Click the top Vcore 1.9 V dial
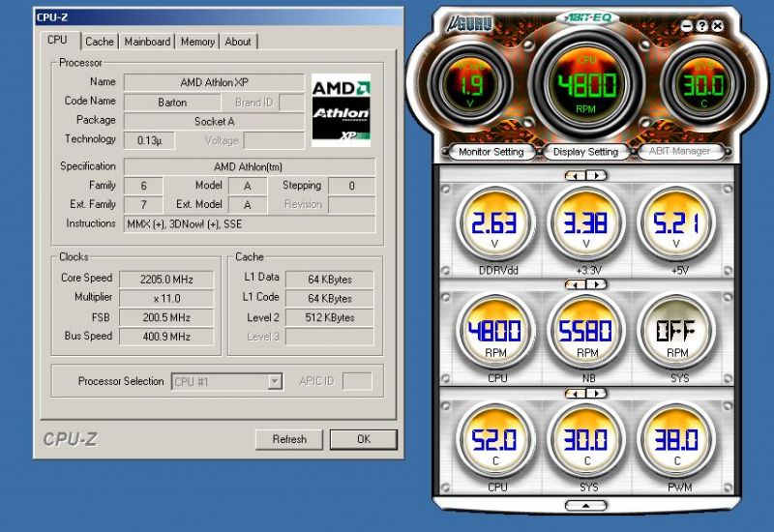Image resolution: width=774 pixels, height=532 pixels. click(x=470, y=84)
